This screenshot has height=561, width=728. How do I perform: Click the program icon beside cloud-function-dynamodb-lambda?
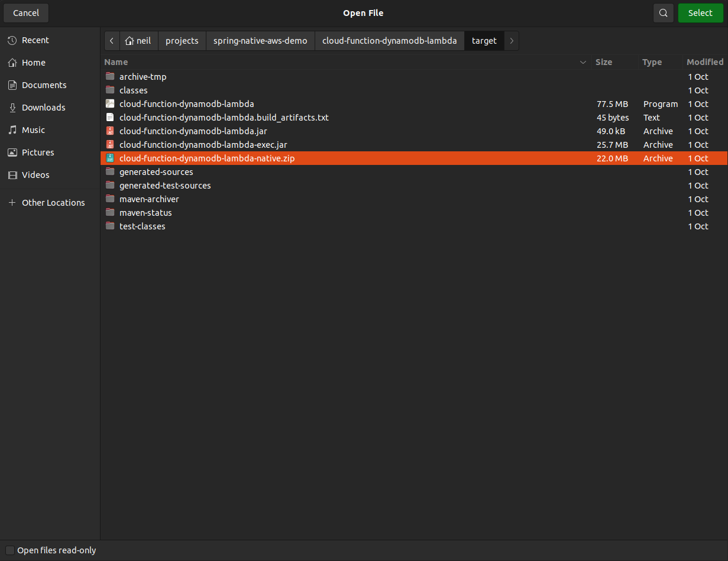tap(110, 103)
